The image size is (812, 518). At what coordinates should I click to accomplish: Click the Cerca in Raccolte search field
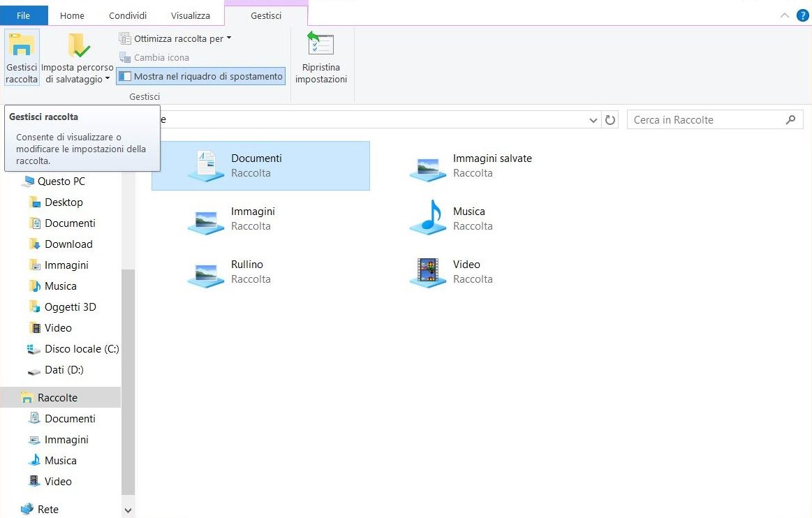[705, 120]
